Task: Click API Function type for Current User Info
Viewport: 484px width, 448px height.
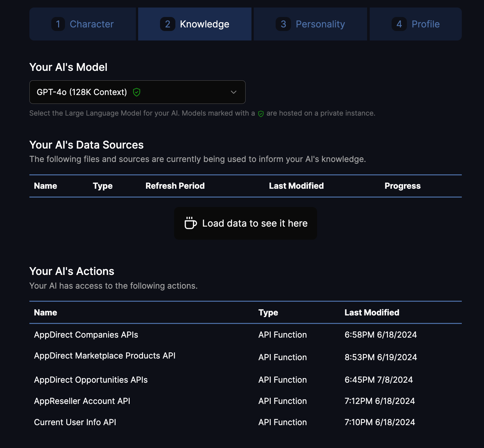Action: [x=282, y=422]
